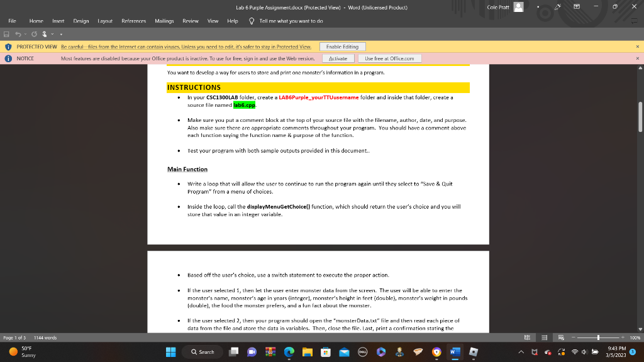Click the Print Layout view icon
This screenshot has height=362, width=644.
(x=545, y=337)
